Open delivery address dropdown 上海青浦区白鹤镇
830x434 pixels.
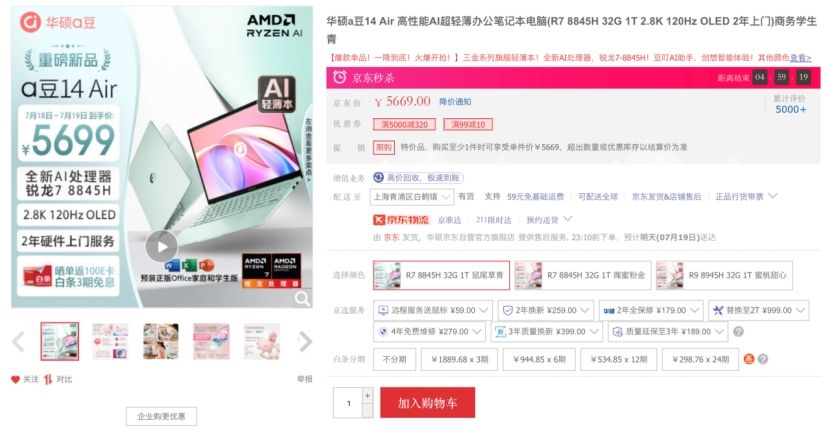tap(411, 197)
